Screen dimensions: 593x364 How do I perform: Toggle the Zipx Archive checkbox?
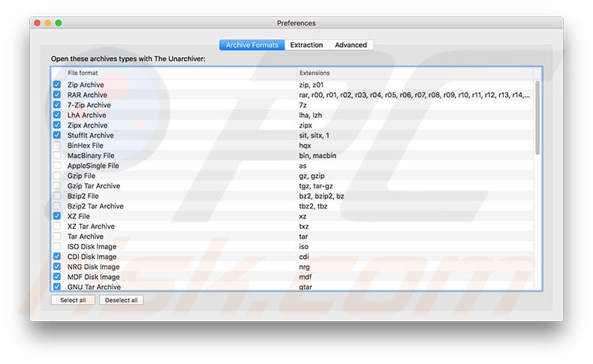click(x=57, y=125)
